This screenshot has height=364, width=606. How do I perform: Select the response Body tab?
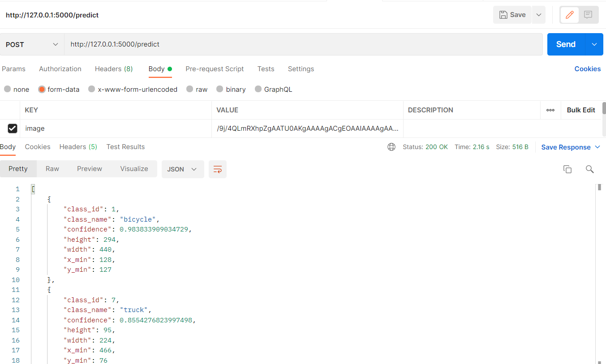(8, 147)
